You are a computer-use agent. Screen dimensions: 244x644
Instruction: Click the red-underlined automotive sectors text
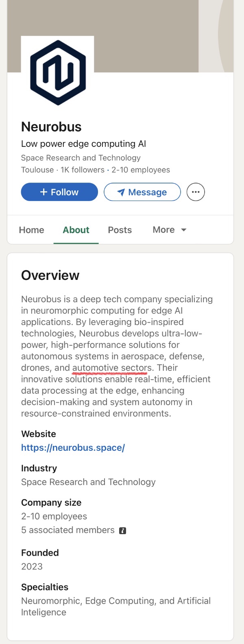coord(111,368)
